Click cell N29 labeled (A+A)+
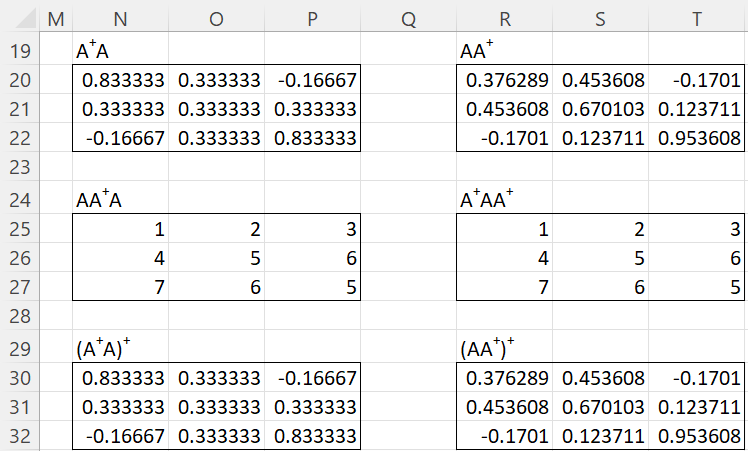This screenshot has width=748, height=451. tap(120, 347)
